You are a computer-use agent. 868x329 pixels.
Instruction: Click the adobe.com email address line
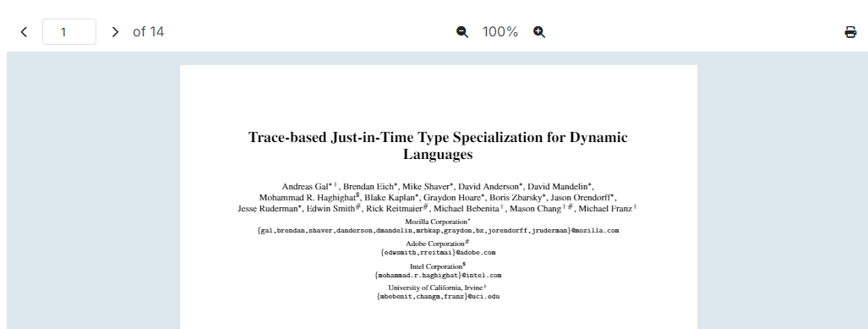(x=438, y=253)
